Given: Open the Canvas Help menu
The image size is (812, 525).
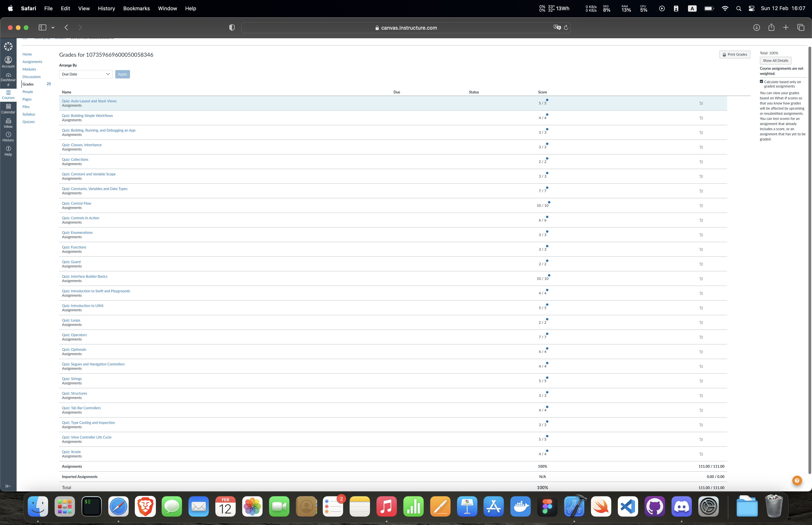Looking at the screenshot, I should tap(8, 151).
